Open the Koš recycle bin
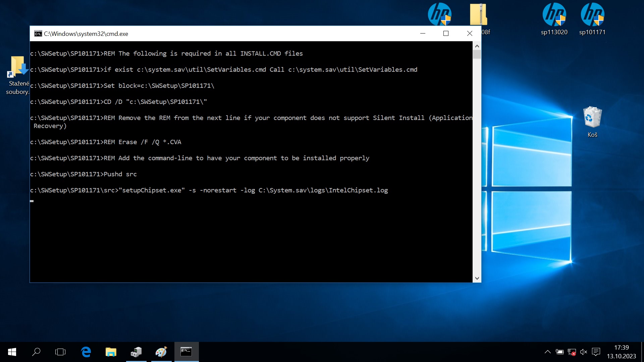Screen dimensions: 644x362 point(592,117)
